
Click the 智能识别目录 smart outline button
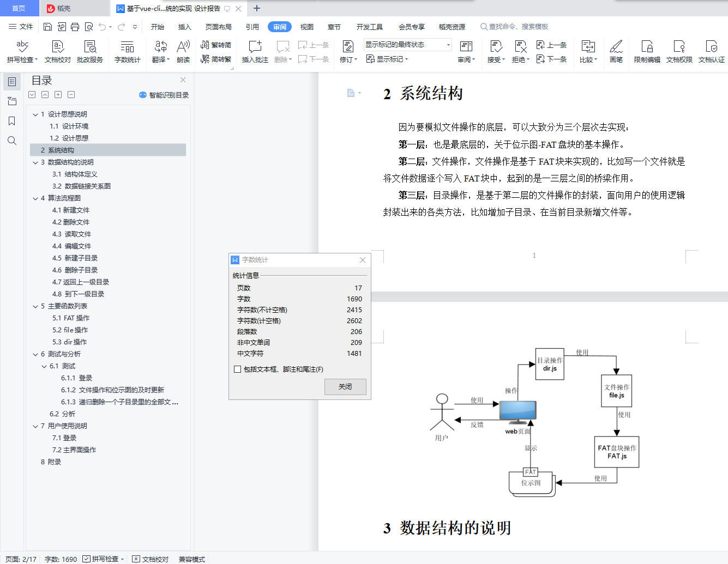[x=164, y=95]
